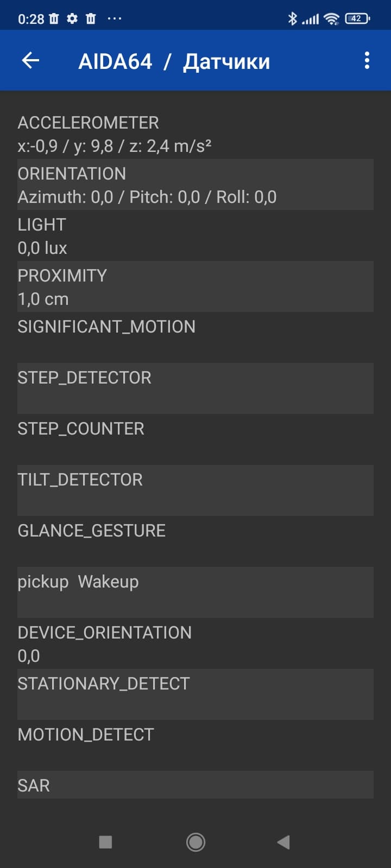Select the ACCELEROMETER sensor row
This screenshot has height=868, width=391.
click(x=195, y=134)
